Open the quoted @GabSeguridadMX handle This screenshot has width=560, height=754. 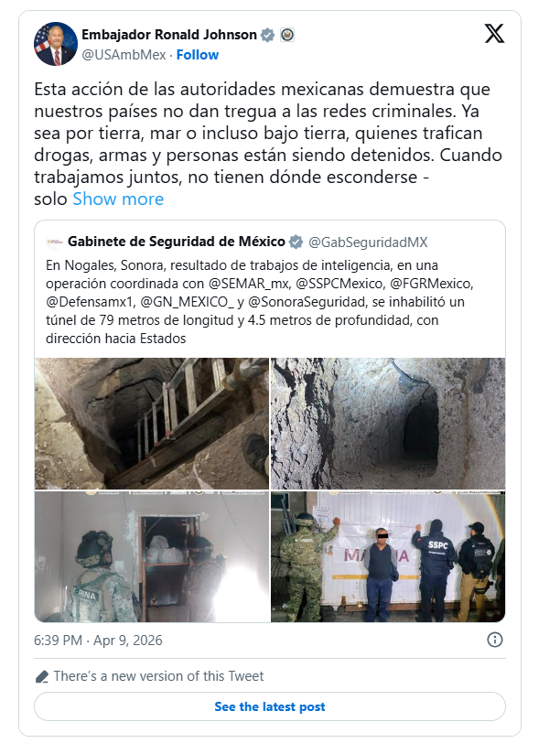click(368, 242)
